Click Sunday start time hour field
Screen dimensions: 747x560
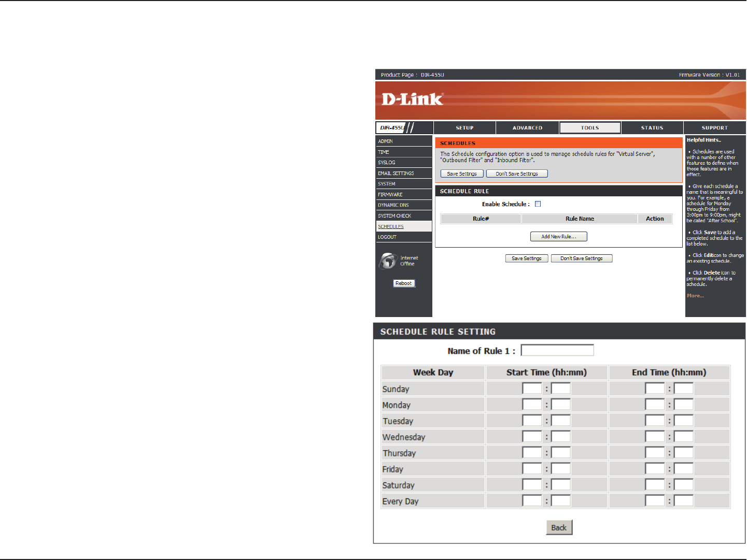click(532, 389)
